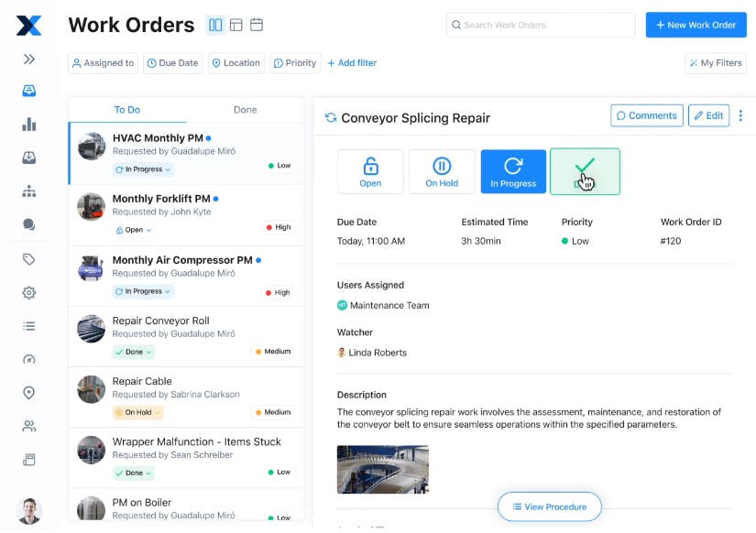The image size is (756, 533).
Task: Select the location pin icon in the sidebar
Action: [27, 392]
